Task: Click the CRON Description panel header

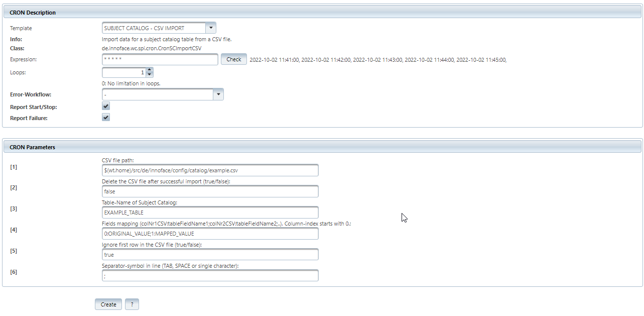Action: coord(322,13)
